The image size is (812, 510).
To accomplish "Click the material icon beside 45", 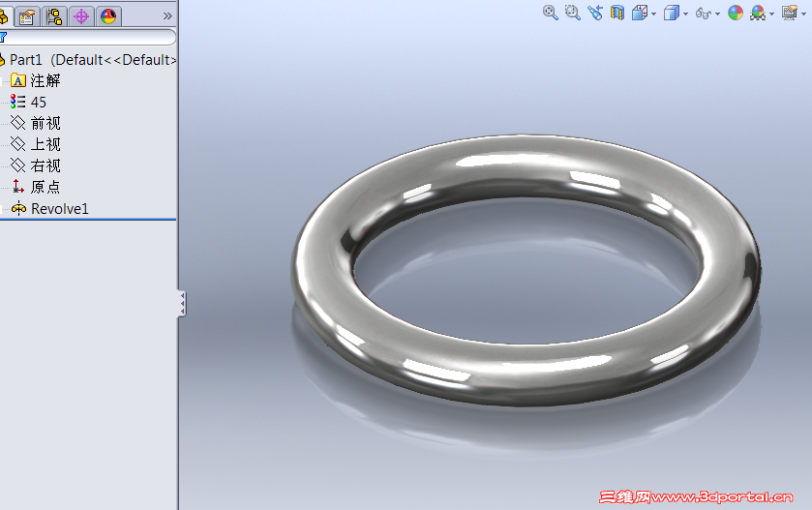I will 17,102.
